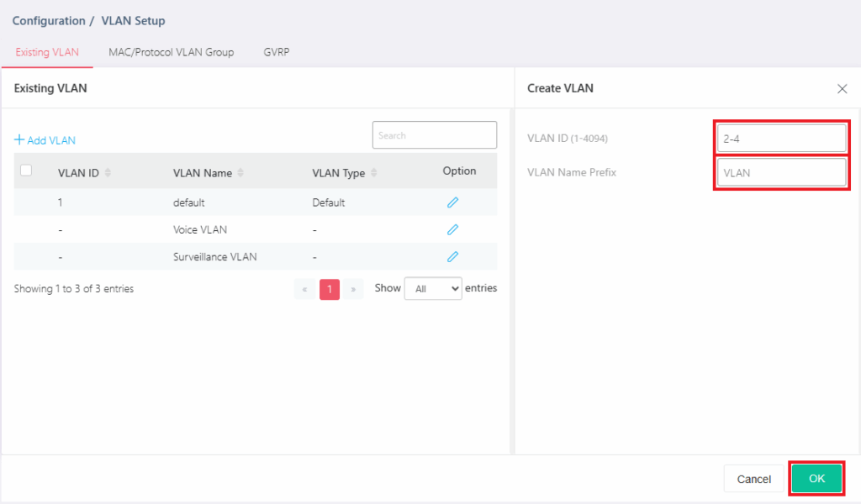Open the GVRP tab
The height and width of the screenshot is (504, 861).
click(x=277, y=52)
